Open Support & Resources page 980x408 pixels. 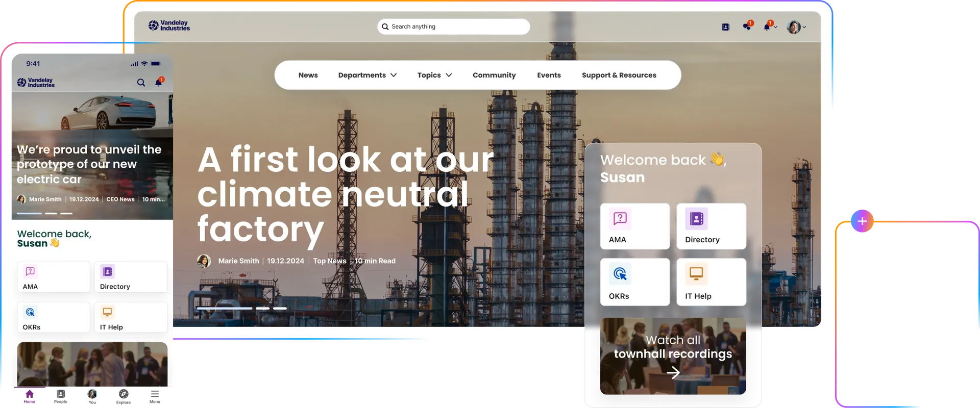click(619, 75)
